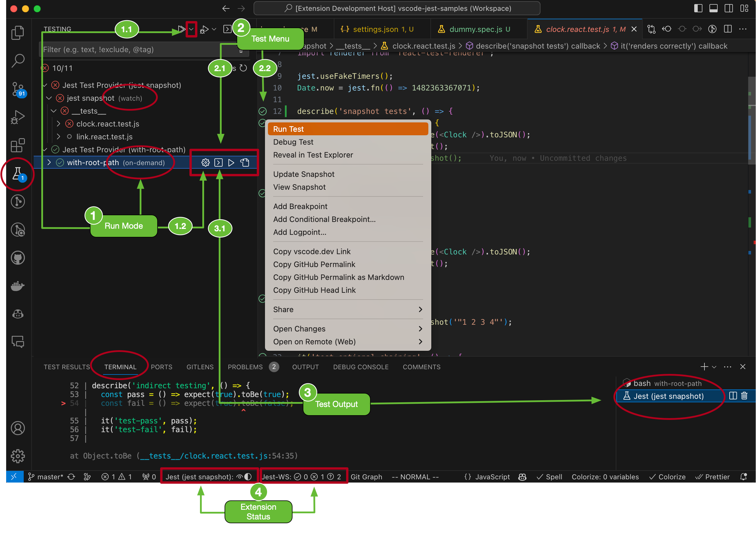The height and width of the screenshot is (537, 756).
Task: Open the Testing flask icon in activity bar
Action: click(18, 173)
